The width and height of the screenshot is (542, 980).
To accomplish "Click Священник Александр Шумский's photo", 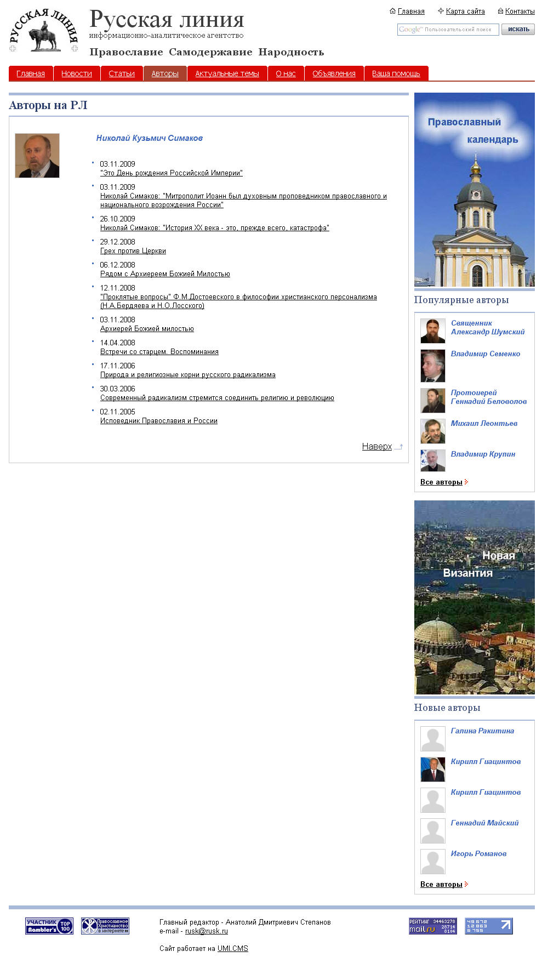I will click(x=433, y=331).
